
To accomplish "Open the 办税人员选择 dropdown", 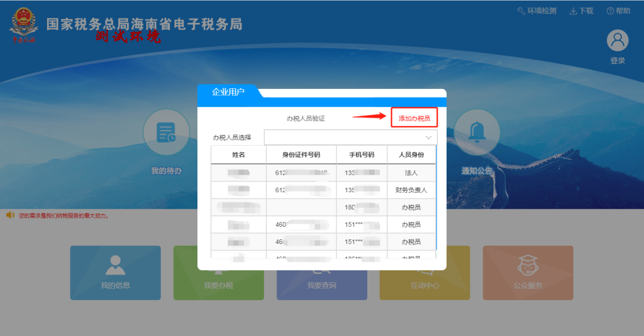I will click(x=351, y=137).
